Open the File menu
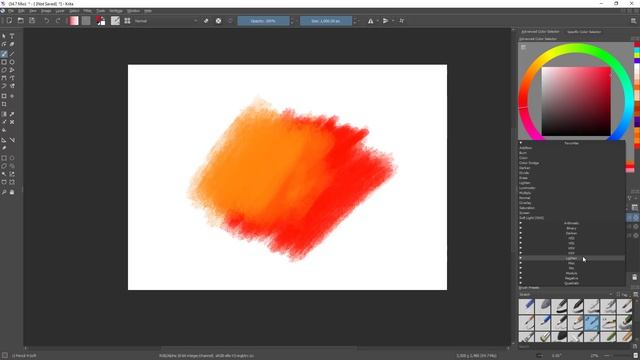 11,11
